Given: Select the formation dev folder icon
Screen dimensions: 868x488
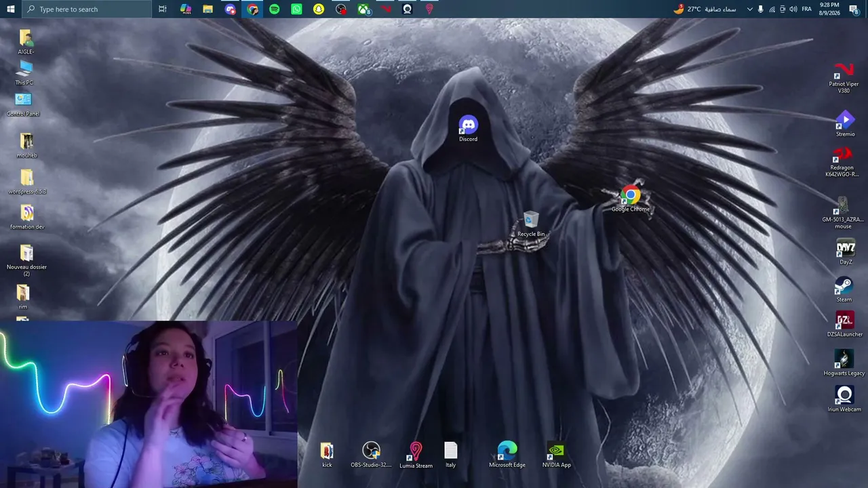Looking at the screenshot, I should [27, 217].
